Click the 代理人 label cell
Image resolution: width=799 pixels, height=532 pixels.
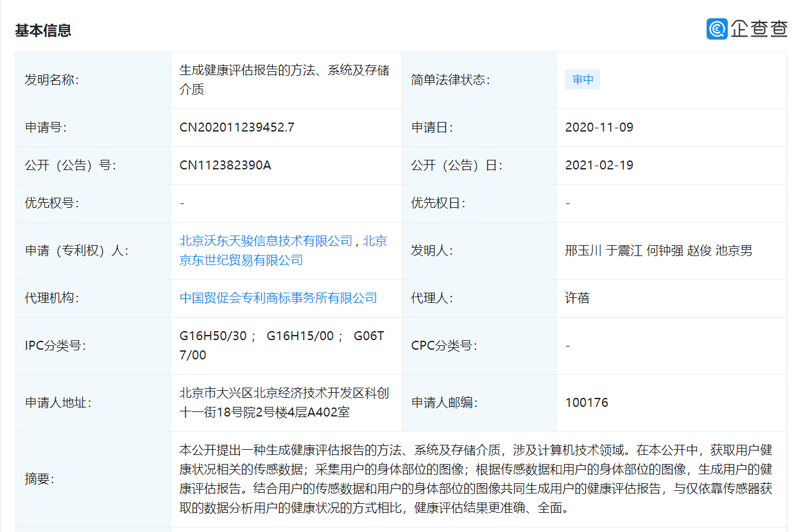[479, 298]
